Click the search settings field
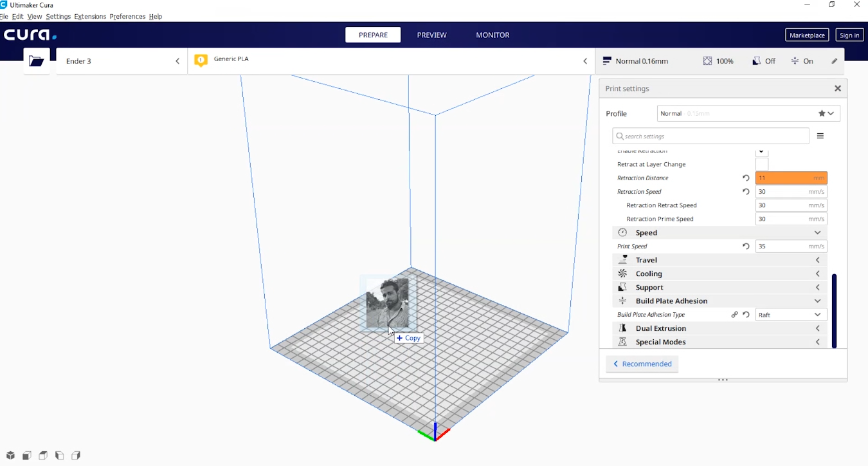 point(710,136)
